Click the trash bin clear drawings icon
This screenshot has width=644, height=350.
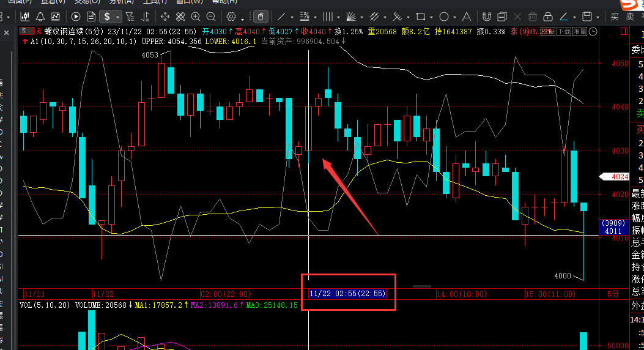[533, 17]
